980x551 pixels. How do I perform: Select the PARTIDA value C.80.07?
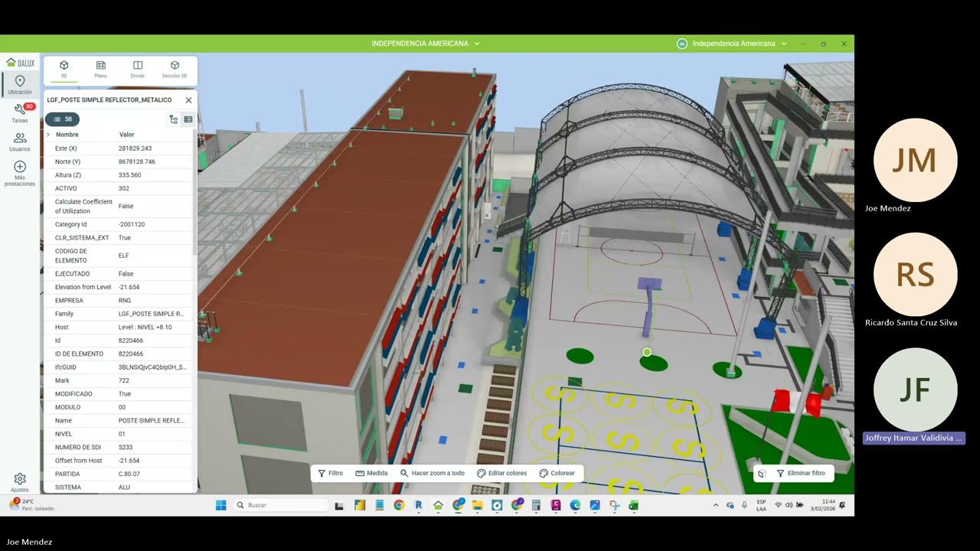[129, 474]
